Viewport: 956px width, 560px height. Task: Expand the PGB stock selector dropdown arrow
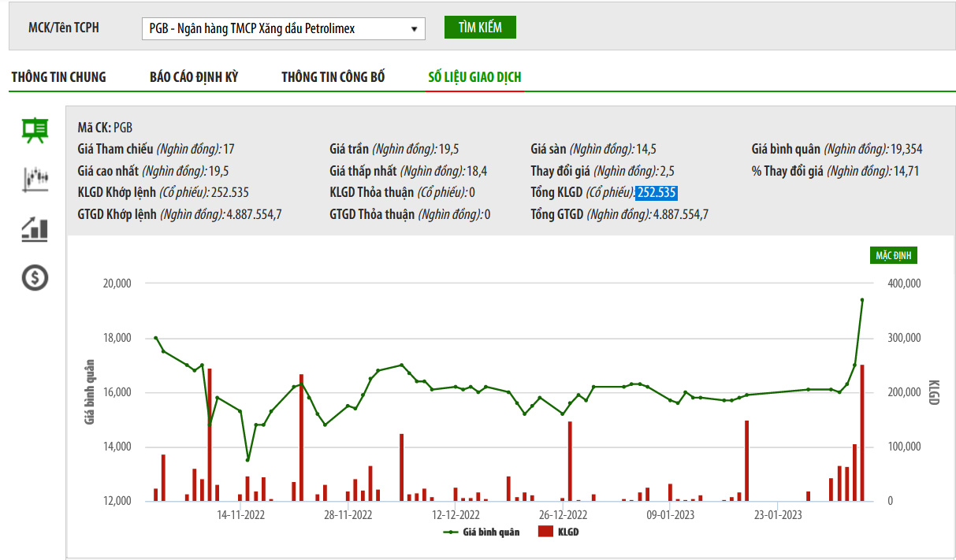point(414,29)
